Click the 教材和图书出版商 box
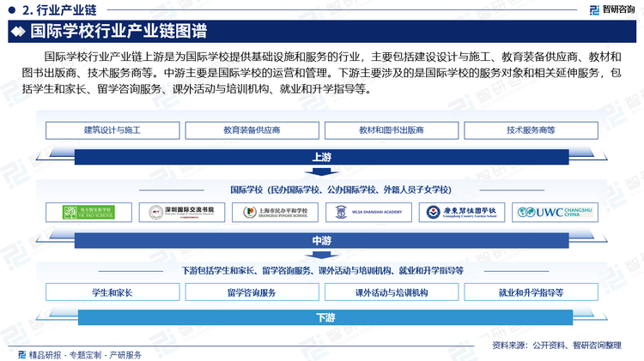This screenshot has width=644, height=361. tap(392, 130)
